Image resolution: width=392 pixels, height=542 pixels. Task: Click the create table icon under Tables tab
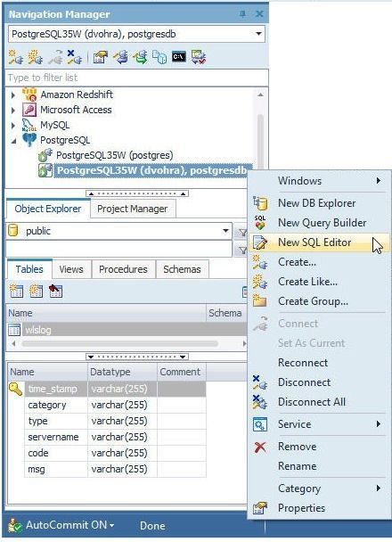[16, 291]
